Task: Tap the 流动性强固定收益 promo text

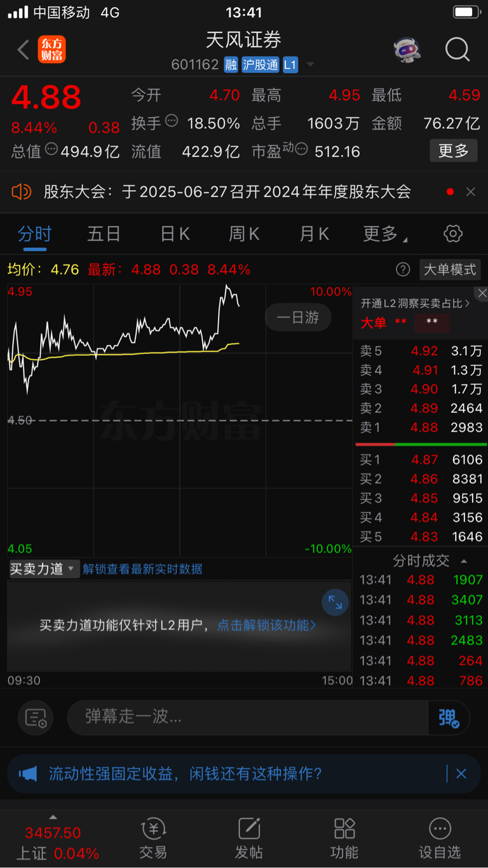Action: point(186,773)
